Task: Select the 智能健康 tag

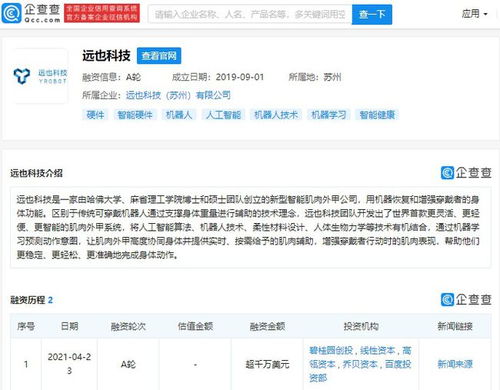Action: (377, 115)
